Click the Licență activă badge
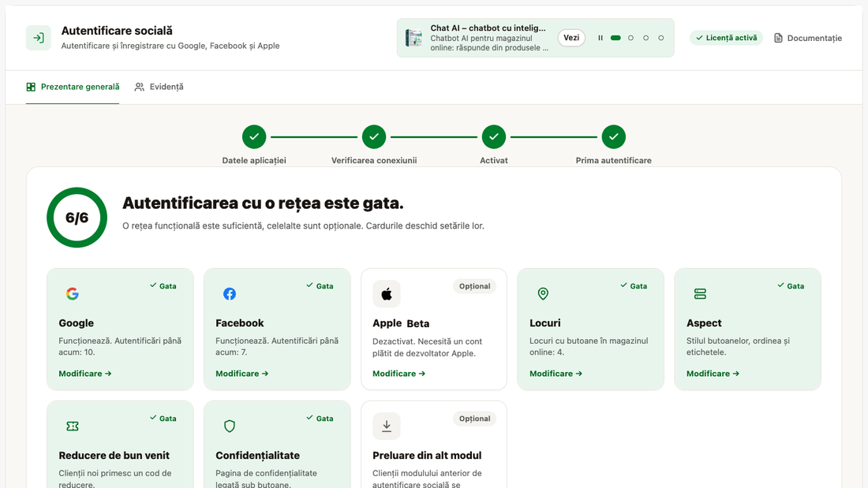Viewport: 868px width, 488px height. click(726, 38)
